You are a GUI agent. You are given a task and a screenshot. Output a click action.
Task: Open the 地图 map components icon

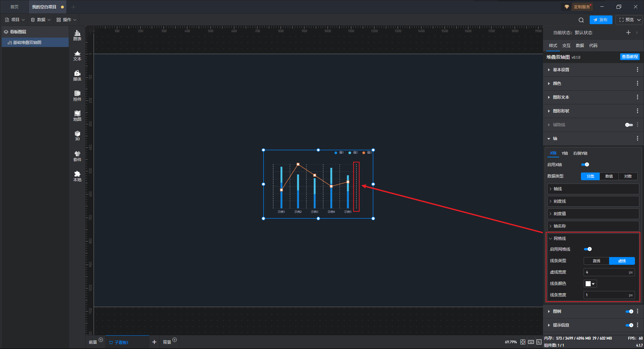tap(77, 116)
